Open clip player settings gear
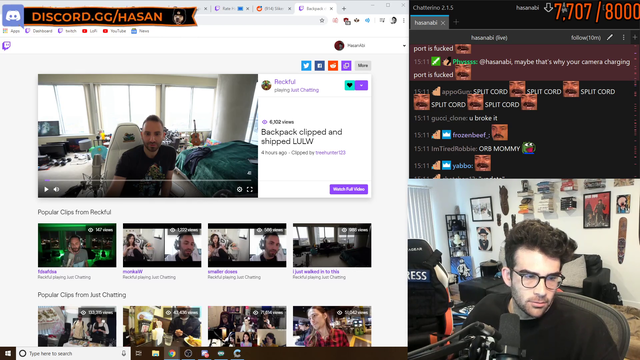Viewport: 640px width, 360px height. tap(240, 189)
